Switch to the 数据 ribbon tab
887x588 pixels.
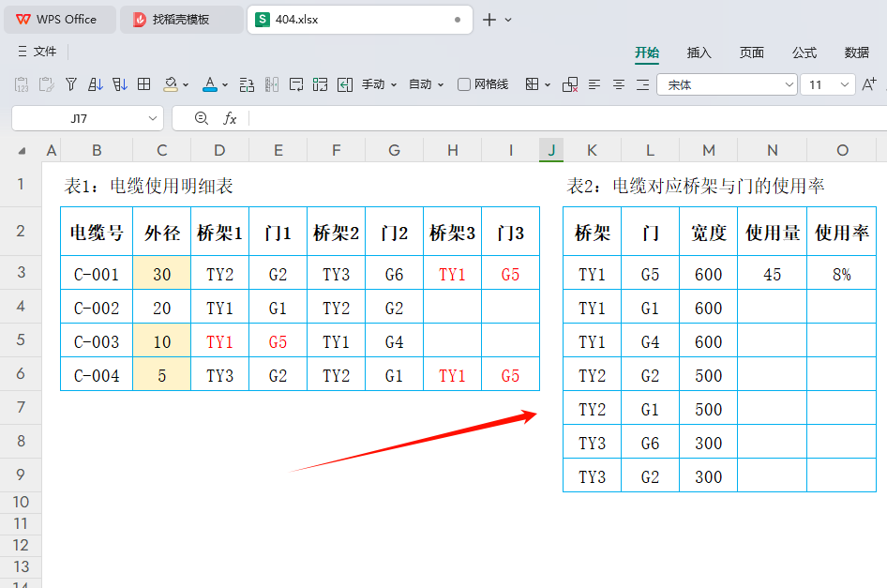[x=856, y=53]
